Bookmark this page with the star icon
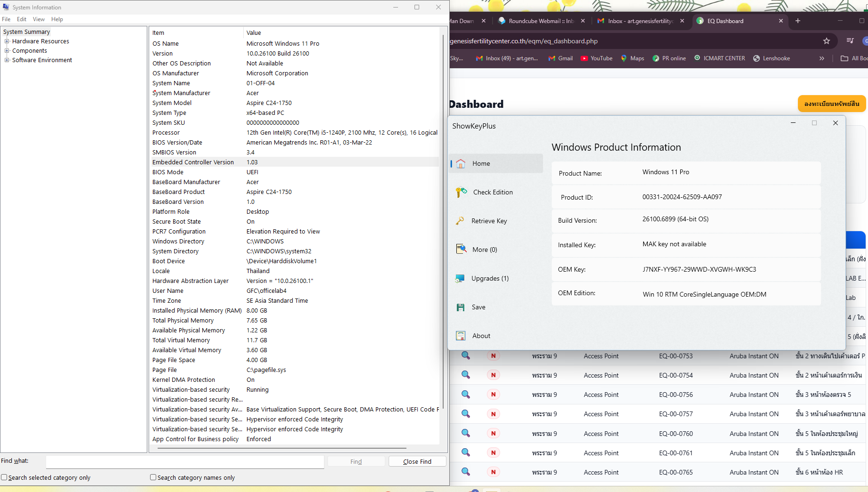The image size is (868, 492). coord(826,41)
